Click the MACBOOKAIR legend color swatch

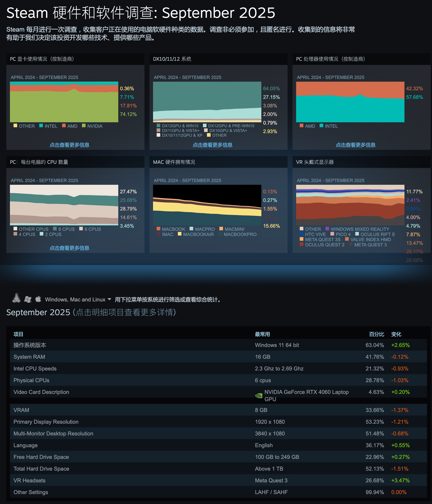coord(180,234)
